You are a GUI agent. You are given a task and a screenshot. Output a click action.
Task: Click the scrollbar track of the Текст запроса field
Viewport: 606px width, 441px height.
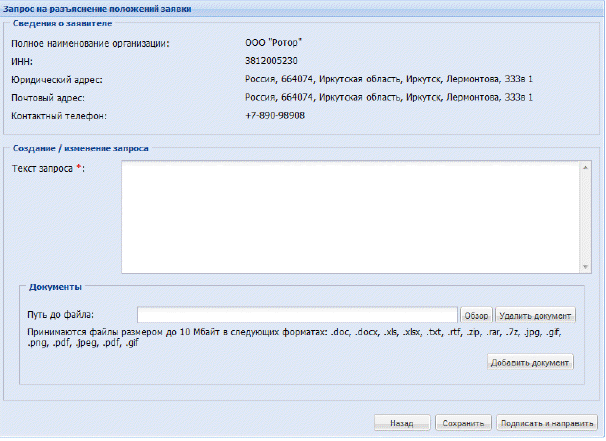[x=585, y=217]
